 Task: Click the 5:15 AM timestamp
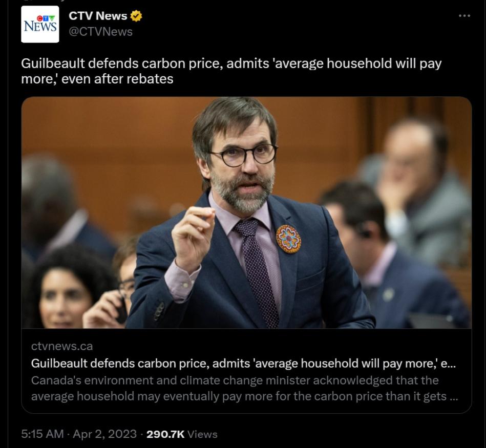(x=43, y=434)
